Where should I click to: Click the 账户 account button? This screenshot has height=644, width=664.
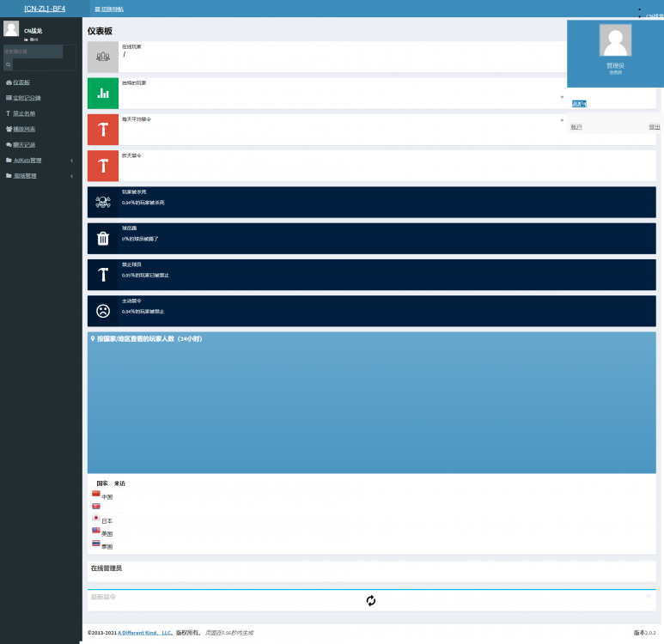tap(576, 127)
